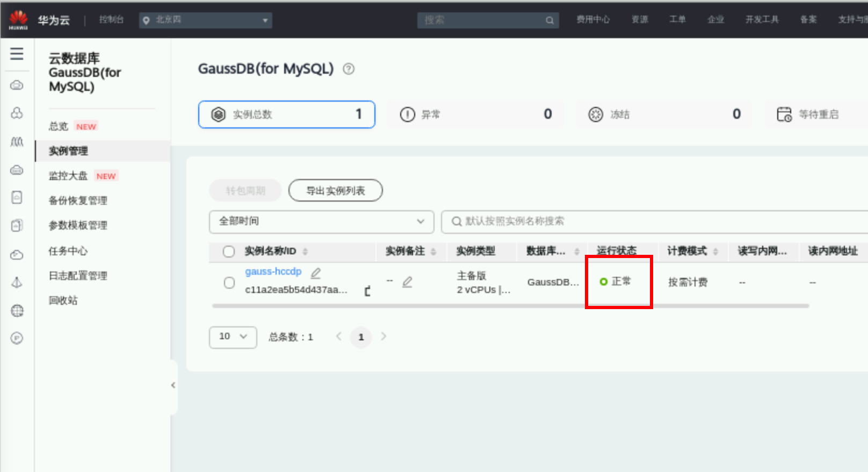Click the 按需计费 billing mode cell

[688, 282]
